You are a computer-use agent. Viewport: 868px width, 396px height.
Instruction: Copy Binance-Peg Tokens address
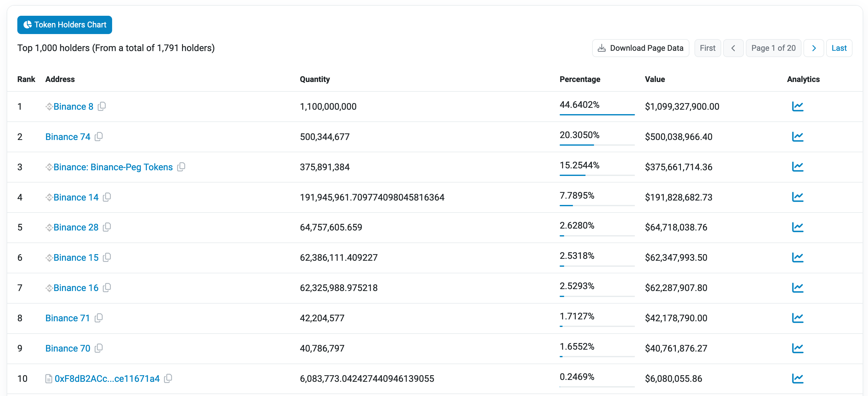coord(181,167)
